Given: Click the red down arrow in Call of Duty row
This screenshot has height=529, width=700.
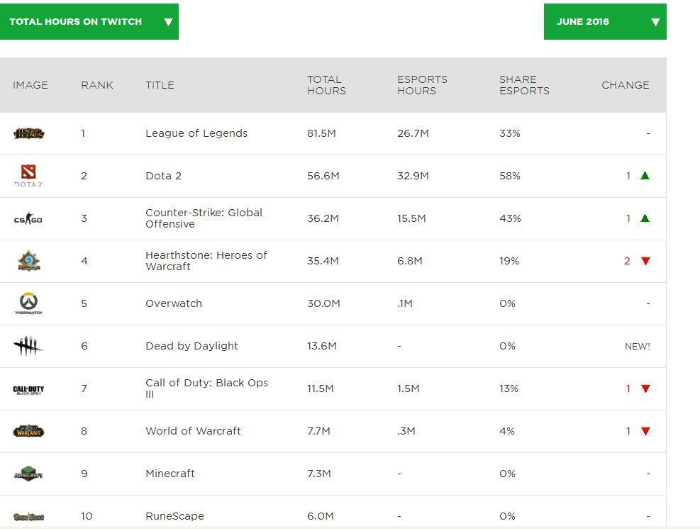Looking at the screenshot, I should point(646,389).
